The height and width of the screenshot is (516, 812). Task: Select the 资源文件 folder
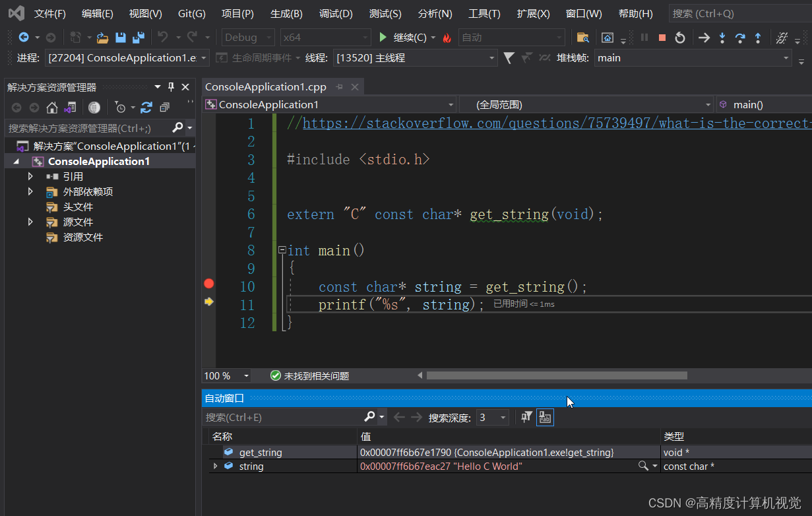coord(83,237)
